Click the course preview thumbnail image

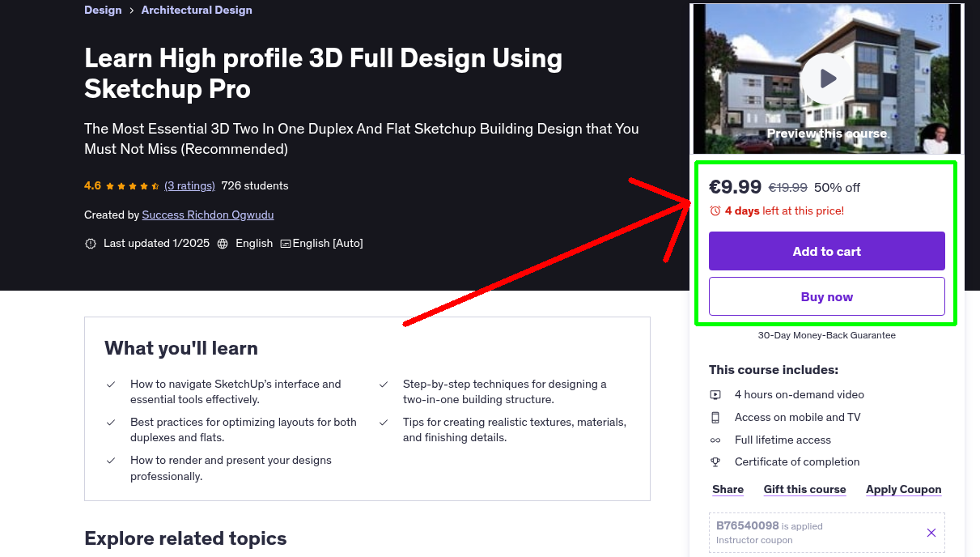click(827, 79)
